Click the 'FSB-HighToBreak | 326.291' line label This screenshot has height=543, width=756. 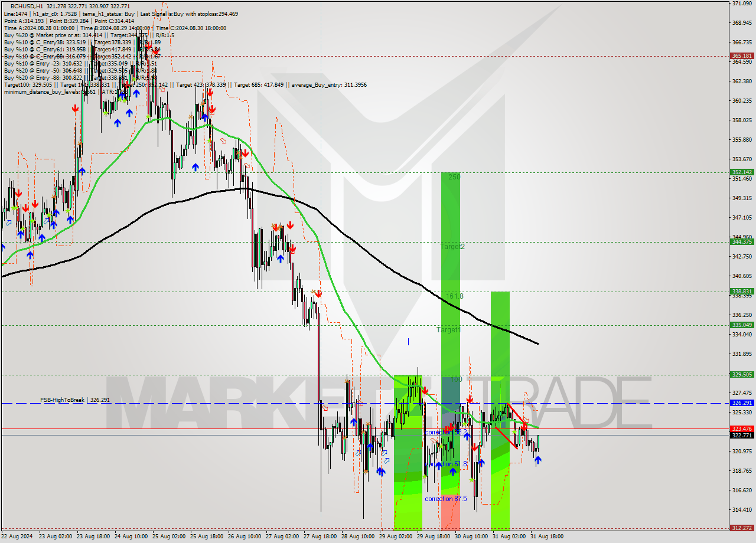click(75, 400)
